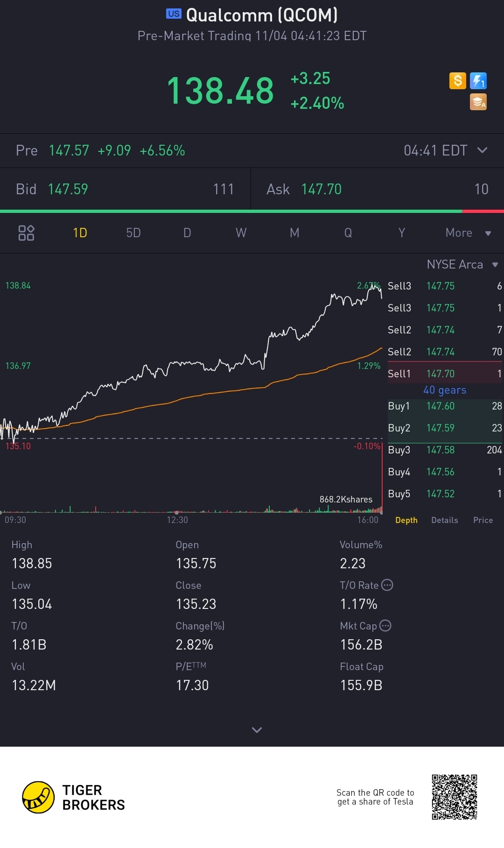The height and width of the screenshot is (848, 504).
Task: Tap the volume bars under the chart
Action: click(191, 509)
